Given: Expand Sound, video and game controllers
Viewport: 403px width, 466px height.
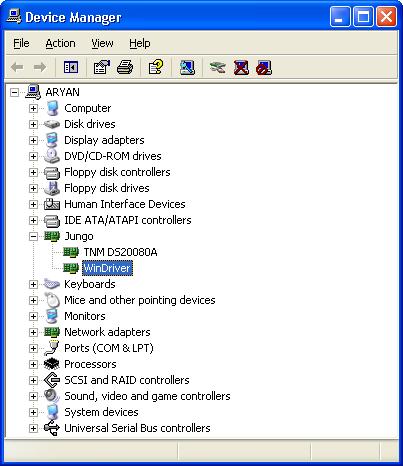Looking at the screenshot, I should click(x=33, y=396).
